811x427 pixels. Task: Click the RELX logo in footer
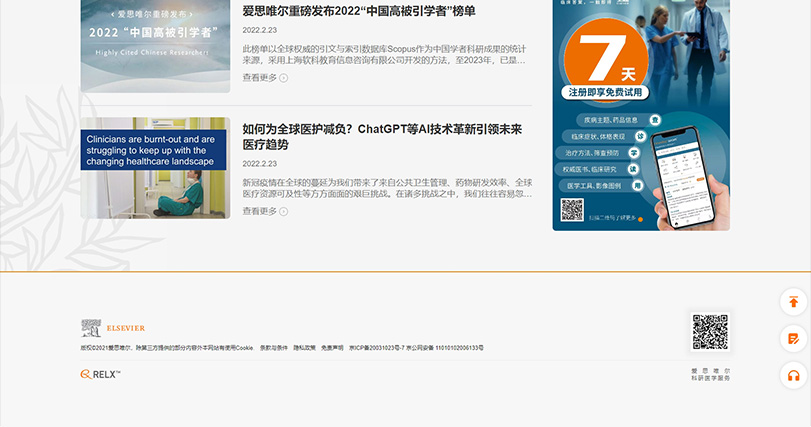(100, 374)
